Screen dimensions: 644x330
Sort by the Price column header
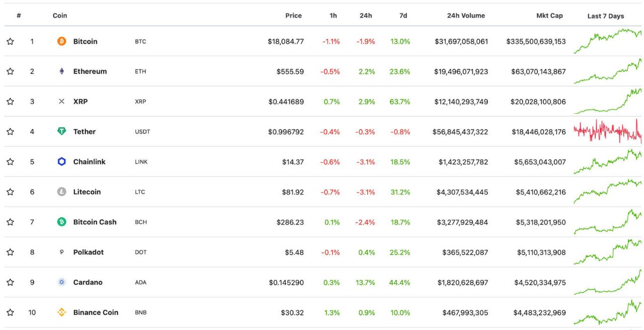pos(293,16)
